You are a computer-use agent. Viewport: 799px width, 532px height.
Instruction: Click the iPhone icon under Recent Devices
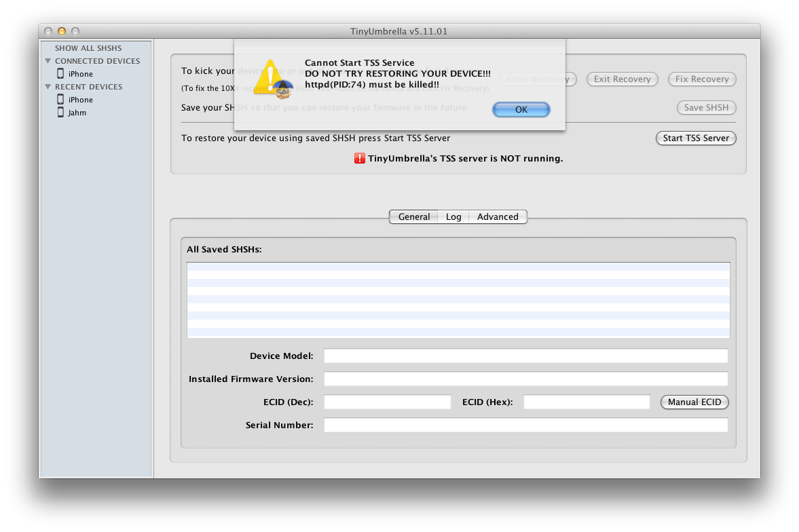pos(60,99)
